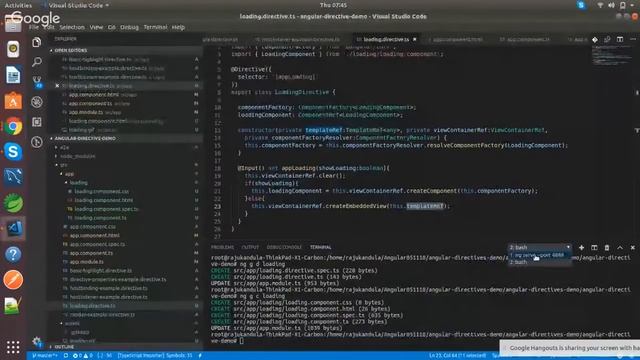Image resolution: width=640 pixels, height=360 pixels.
Task: Click the Activities button in the top bar
Action: tap(18, 5)
